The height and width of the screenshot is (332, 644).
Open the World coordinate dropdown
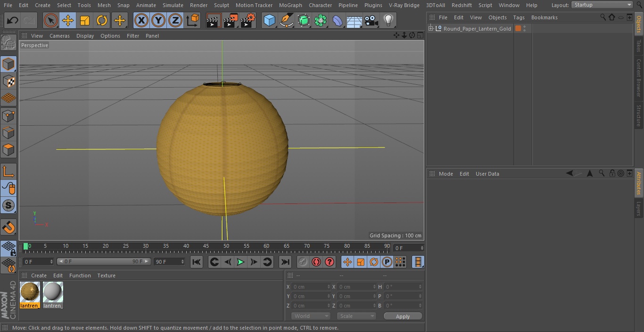tap(310, 316)
